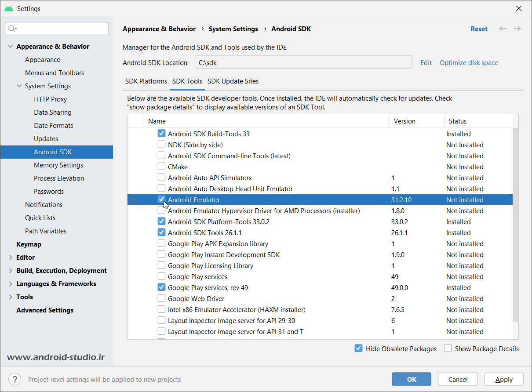The image size is (532, 392).
Task: Open Memory Settings page
Action: (58, 165)
